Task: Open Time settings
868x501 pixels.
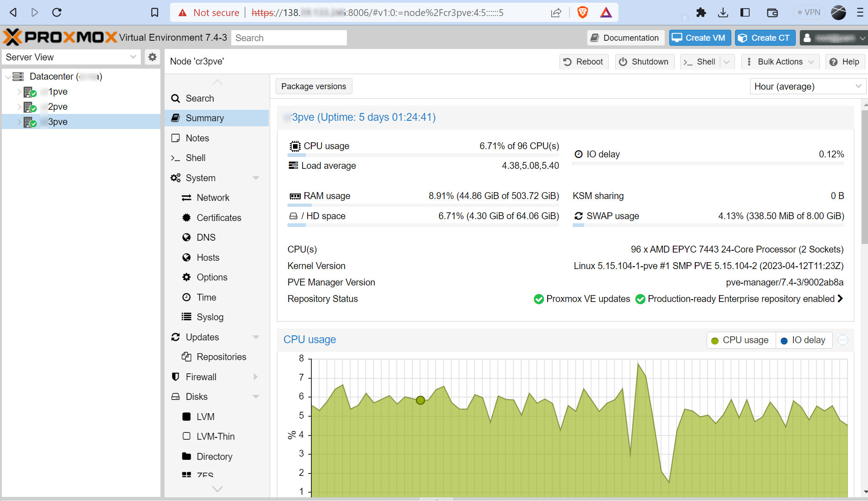Action: tap(217, 297)
